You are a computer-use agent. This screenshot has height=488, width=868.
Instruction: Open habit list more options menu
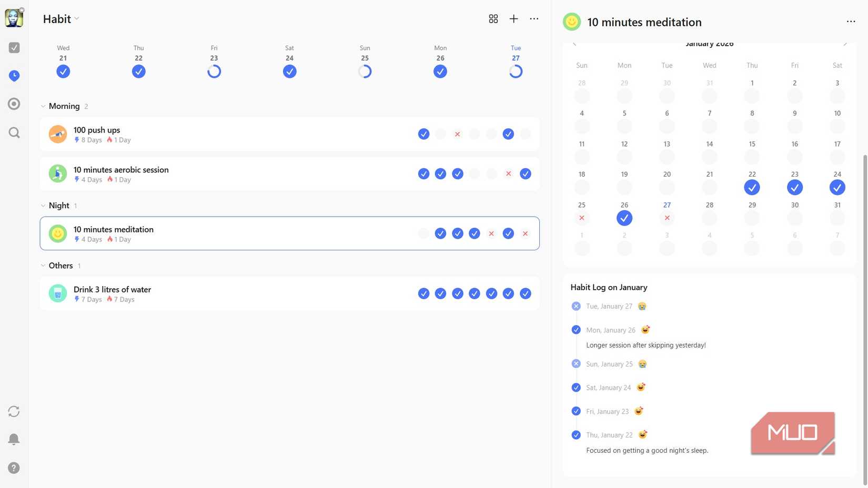click(x=534, y=19)
